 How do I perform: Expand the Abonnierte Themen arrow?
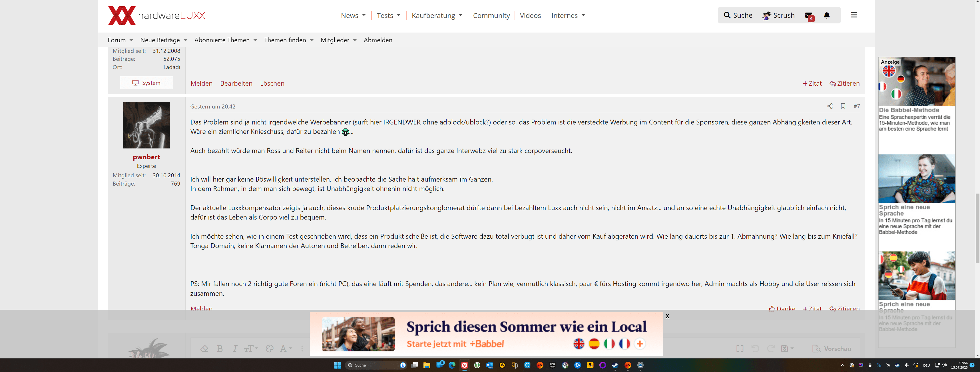tap(255, 40)
